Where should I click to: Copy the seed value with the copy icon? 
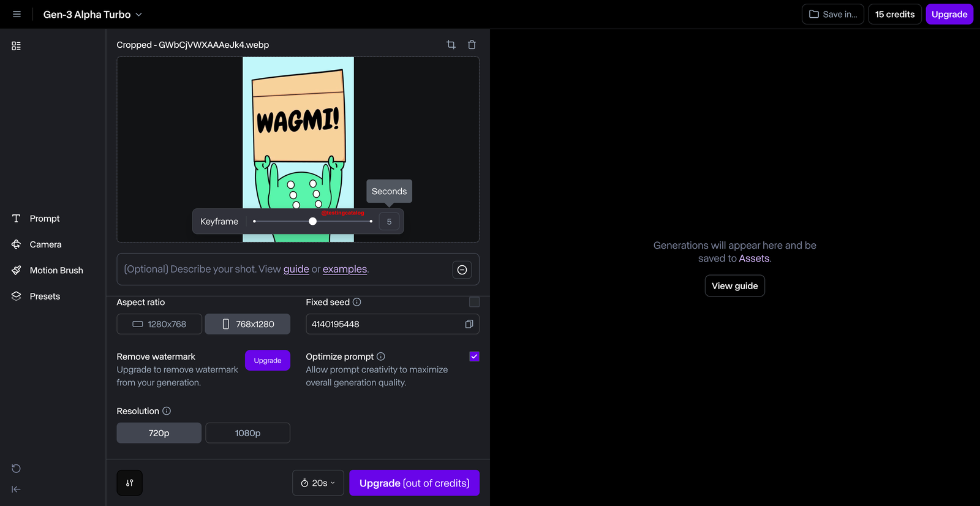(469, 324)
